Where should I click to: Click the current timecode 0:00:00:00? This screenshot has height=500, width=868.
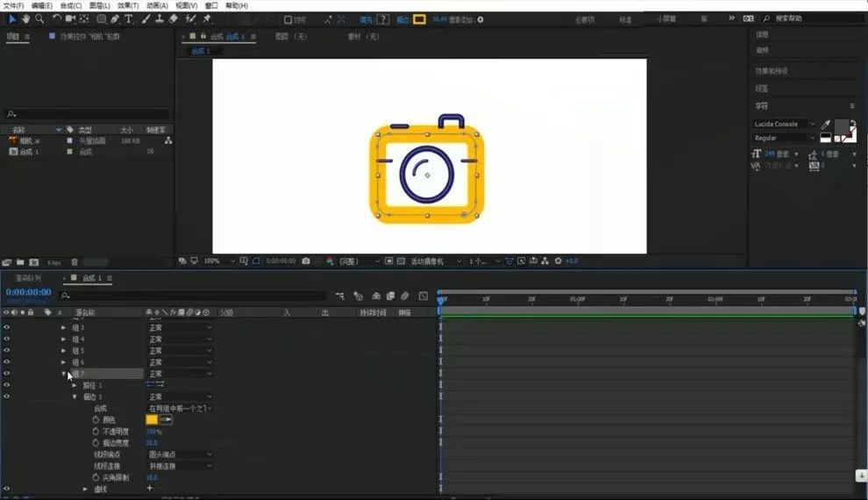click(29, 292)
